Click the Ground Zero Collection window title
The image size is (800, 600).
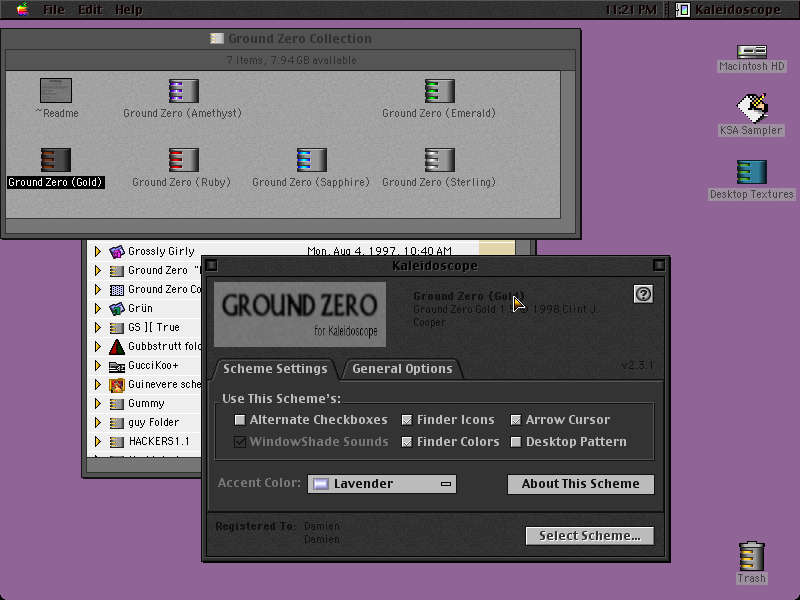click(x=300, y=39)
